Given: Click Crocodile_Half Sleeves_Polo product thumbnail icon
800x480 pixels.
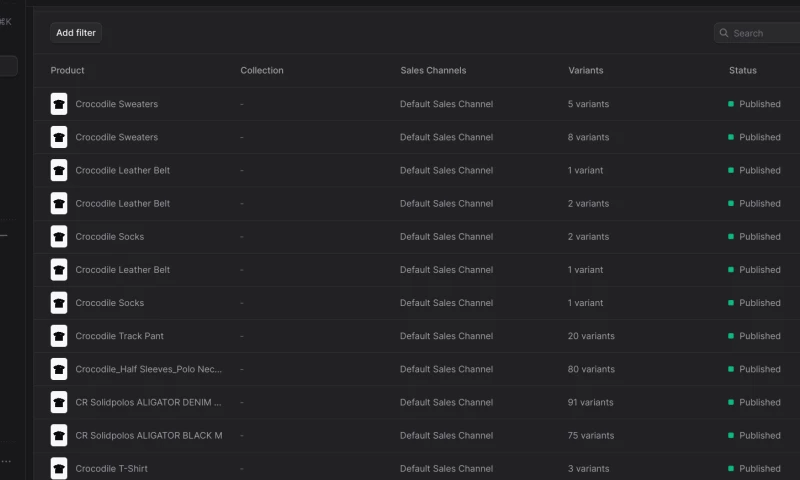Looking at the screenshot, I should (x=59, y=369).
